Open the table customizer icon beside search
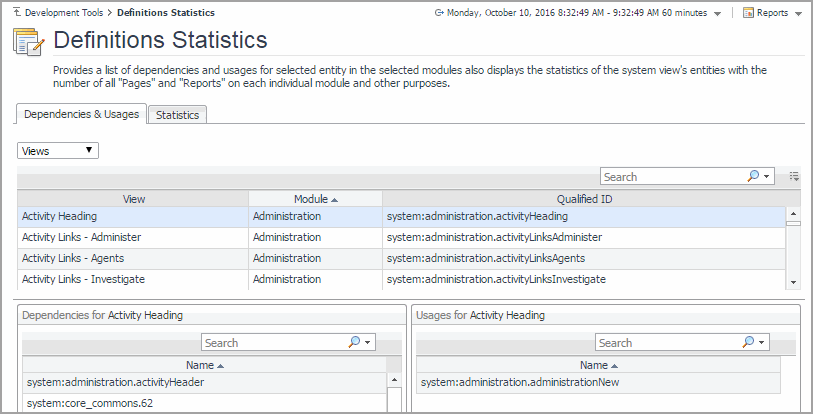Image resolution: width=813 pixels, height=414 pixels. pyautogui.click(x=794, y=177)
